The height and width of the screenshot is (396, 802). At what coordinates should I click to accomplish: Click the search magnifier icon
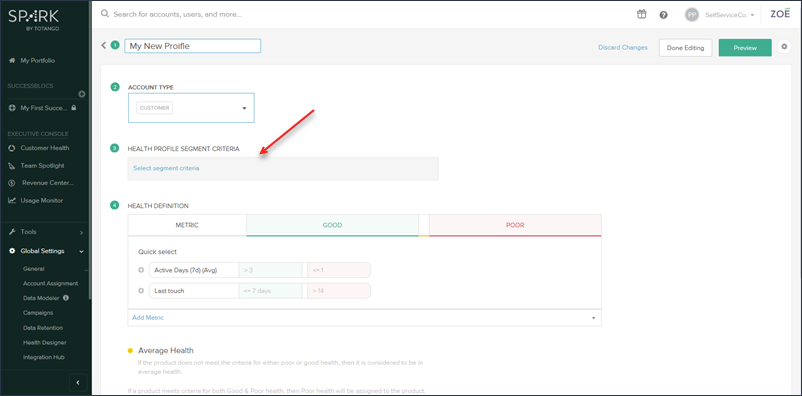(x=105, y=14)
